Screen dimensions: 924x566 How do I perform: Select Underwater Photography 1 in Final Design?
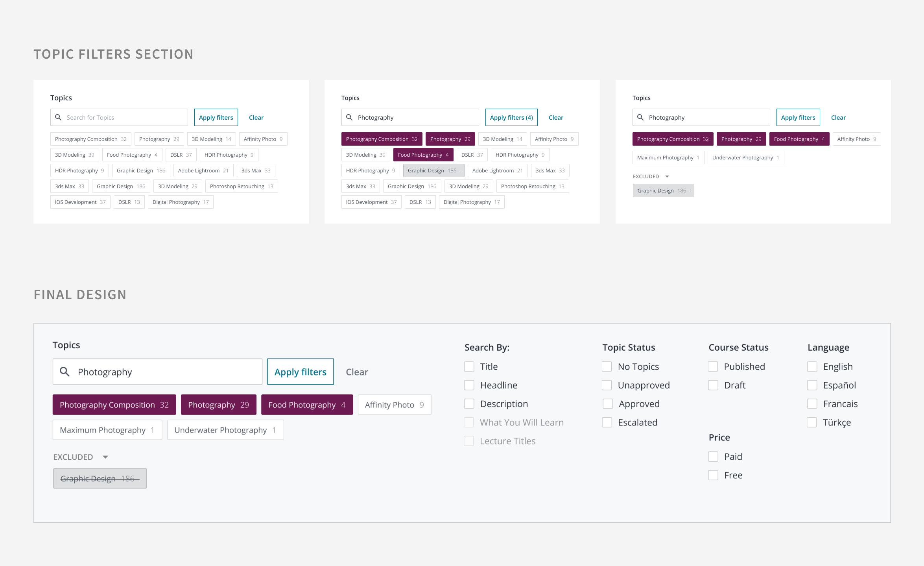225,430
